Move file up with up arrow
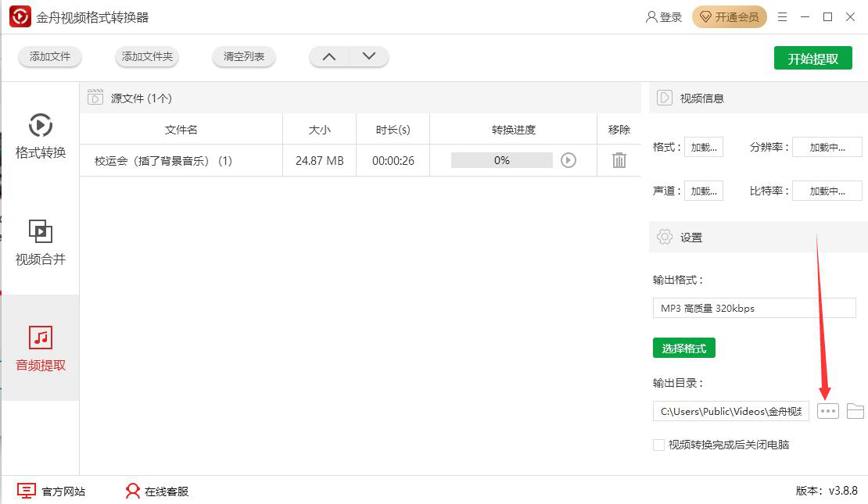Viewport: 868px width, 504px height. tap(329, 56)
